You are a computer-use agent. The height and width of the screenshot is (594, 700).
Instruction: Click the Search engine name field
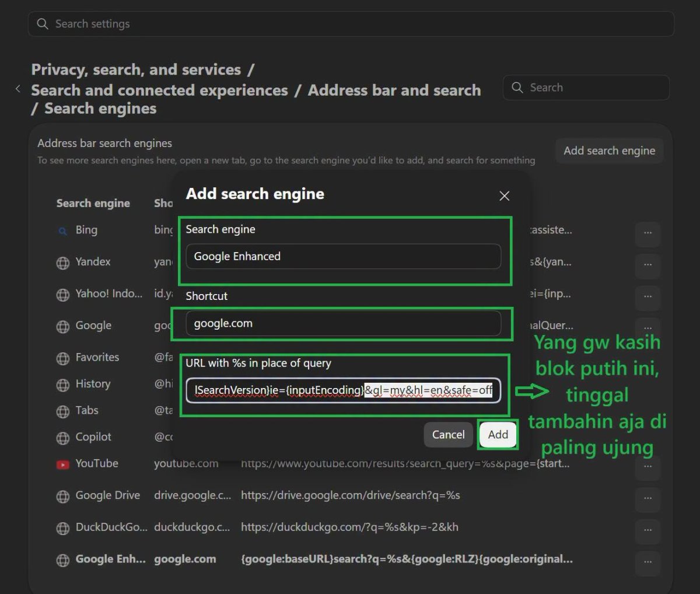[343, 256]
